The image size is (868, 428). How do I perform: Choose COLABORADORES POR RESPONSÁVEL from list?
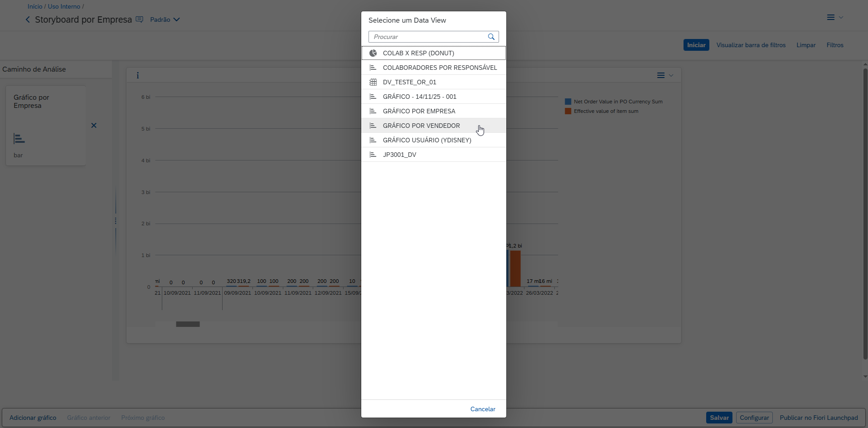click(440, 68)
